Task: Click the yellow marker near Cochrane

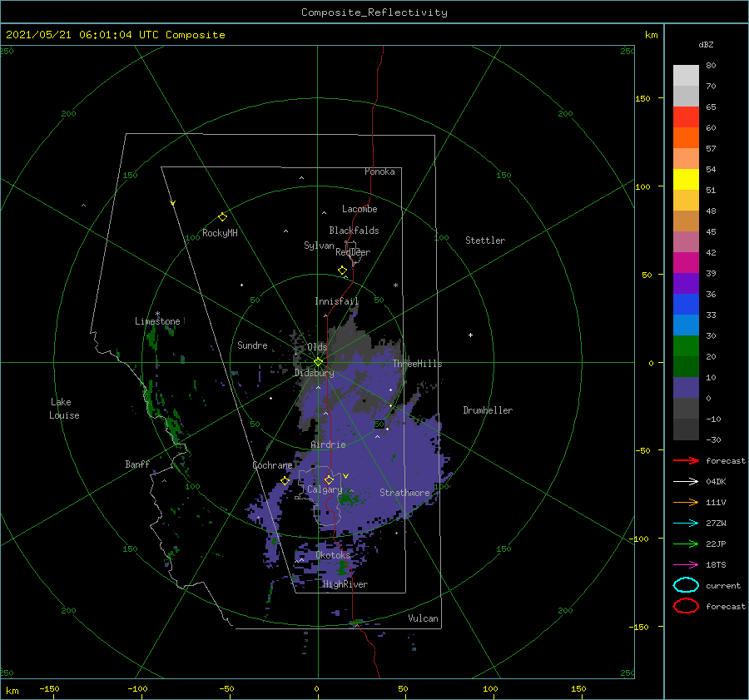Action: pyautogui.click(x=285, y=480)
